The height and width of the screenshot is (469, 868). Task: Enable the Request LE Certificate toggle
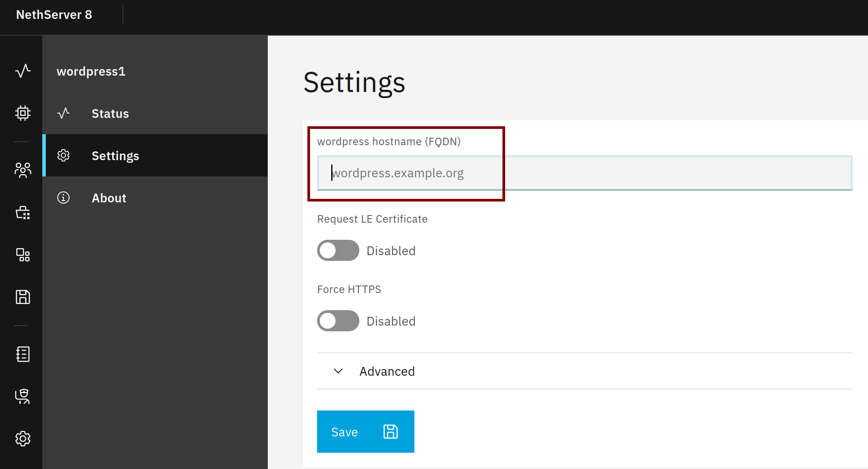click(338, 250)
